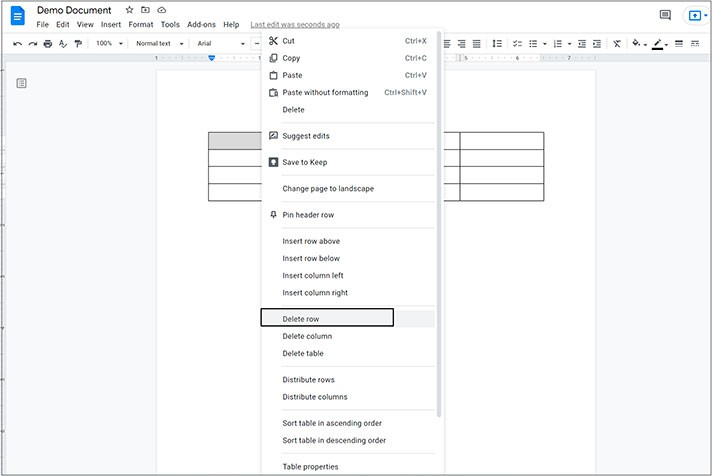Screen dimensions: 712x476
Task: Choose Suggest edits in the context menu
Action: pyautogui.click(x=348, y=136)
